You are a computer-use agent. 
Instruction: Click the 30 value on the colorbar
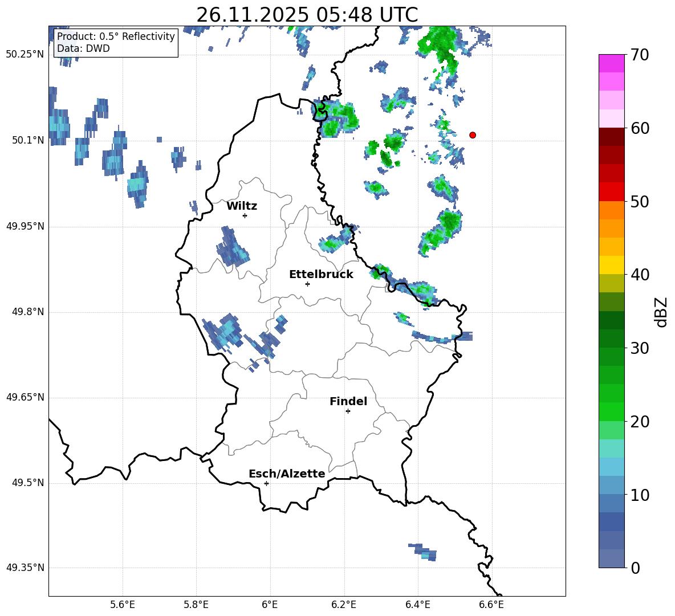coord(640,348)
